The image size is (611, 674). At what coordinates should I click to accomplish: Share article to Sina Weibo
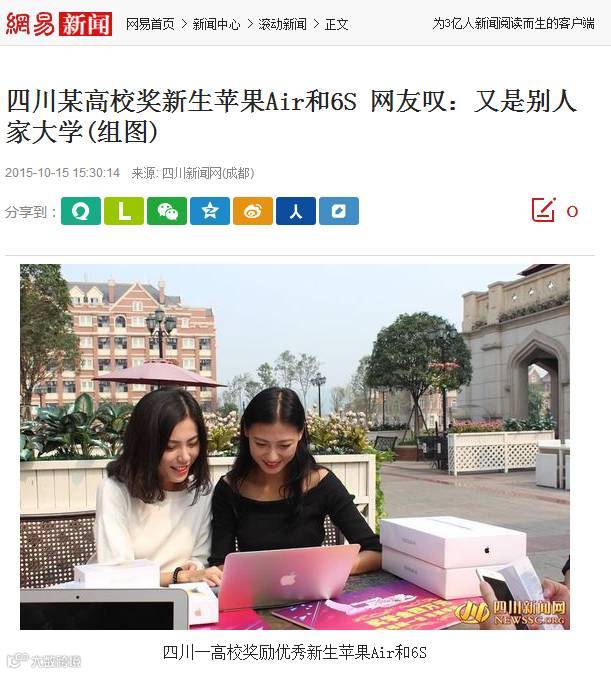click(253, 211)
